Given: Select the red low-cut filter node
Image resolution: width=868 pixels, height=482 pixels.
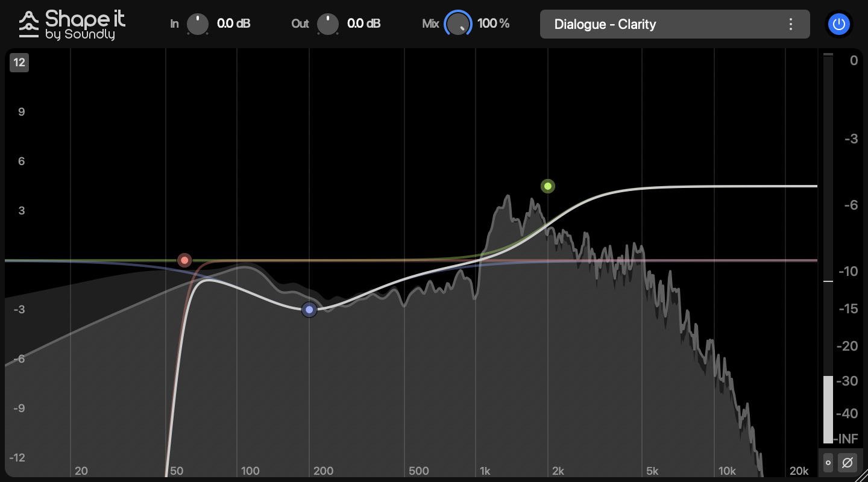Looking at the screenshot, I should click(x=184, y=260).
